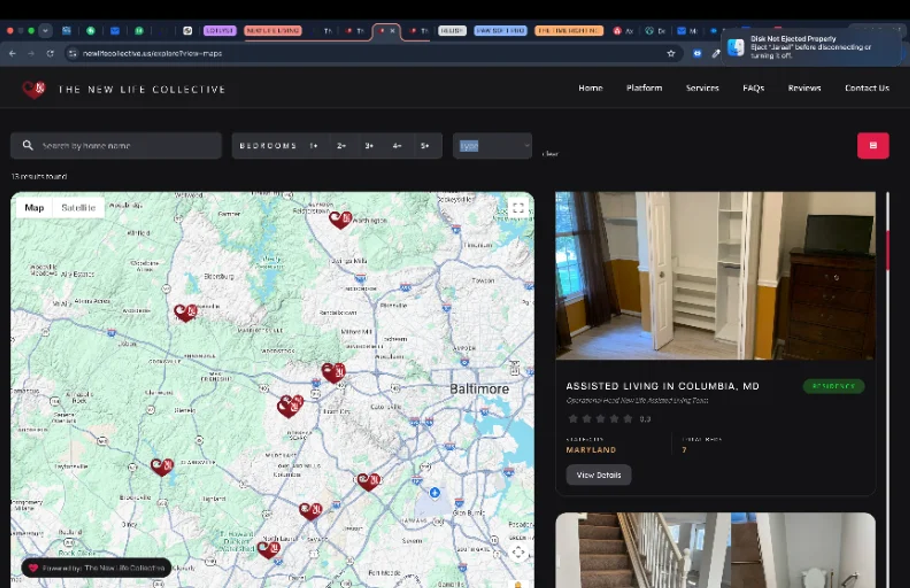Click the listings panel red scrollbar
Viewport: 910px width, 588px height.
887,251
